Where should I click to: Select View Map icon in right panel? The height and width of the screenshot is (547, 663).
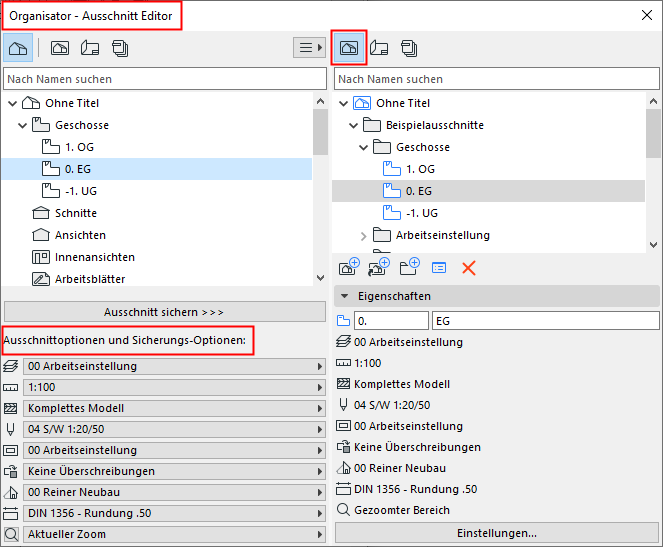349,48
